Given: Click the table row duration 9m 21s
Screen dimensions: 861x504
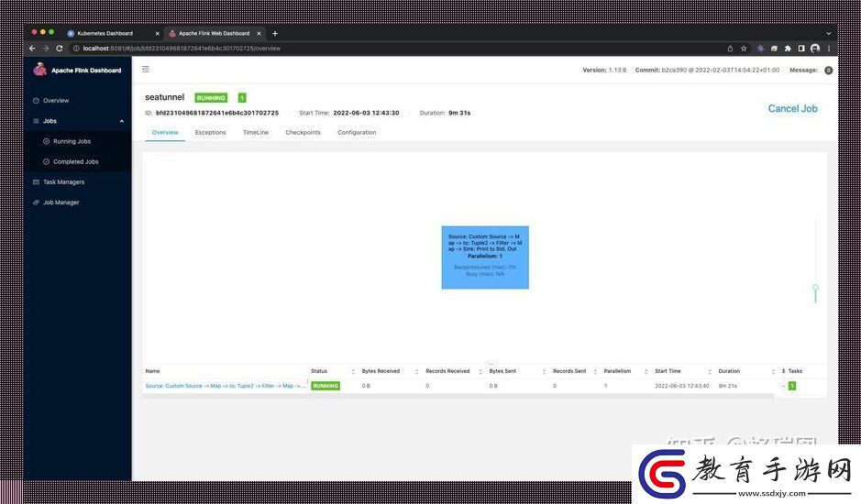Looking at the screenshot, I should coord(727,386).
